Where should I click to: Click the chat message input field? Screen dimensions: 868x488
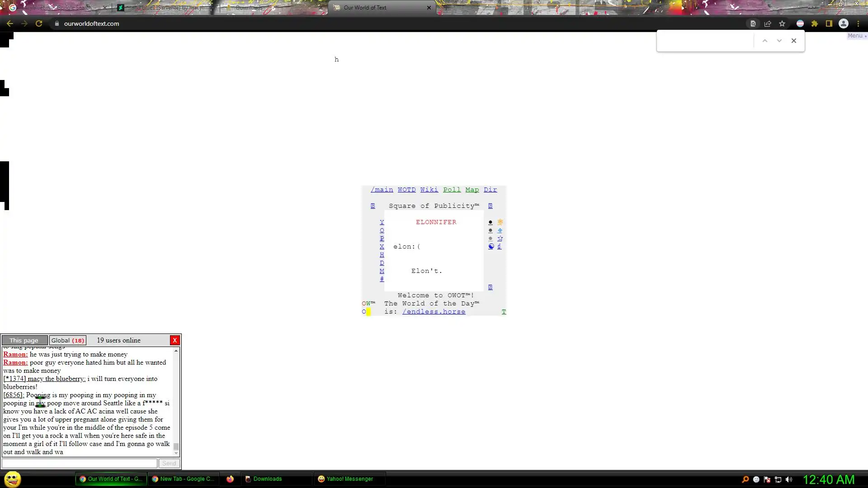pos(80,463)
